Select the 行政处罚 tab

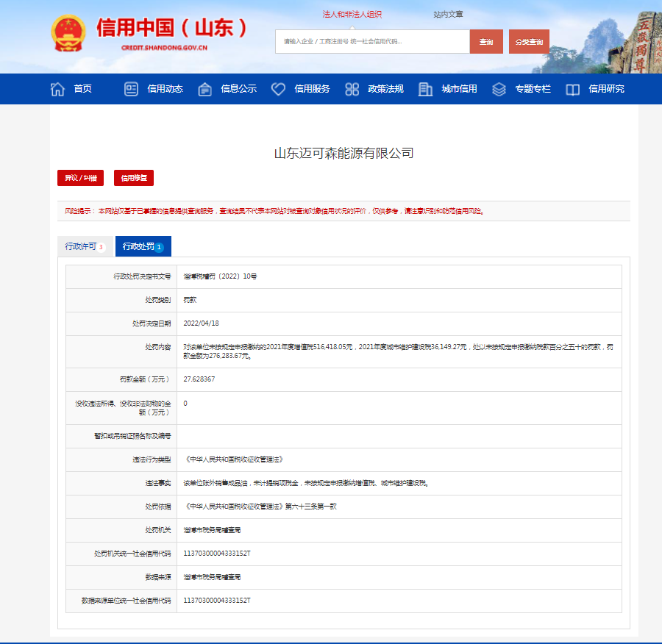(x=143, y=246)
